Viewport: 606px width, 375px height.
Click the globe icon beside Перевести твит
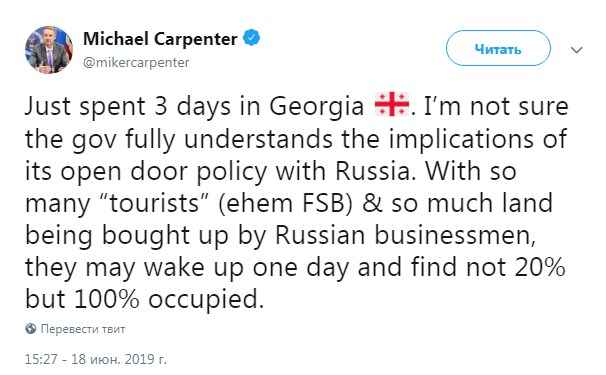coord(31,329)
